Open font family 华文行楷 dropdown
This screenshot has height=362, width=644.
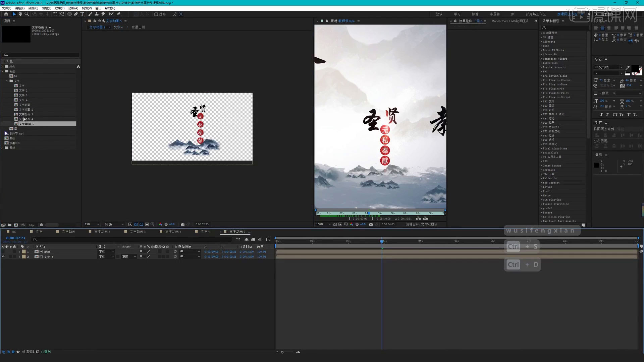point(608,67)
